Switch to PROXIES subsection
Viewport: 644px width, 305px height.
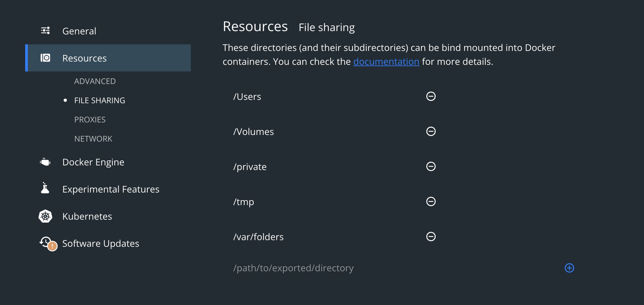tap(90, 120)
